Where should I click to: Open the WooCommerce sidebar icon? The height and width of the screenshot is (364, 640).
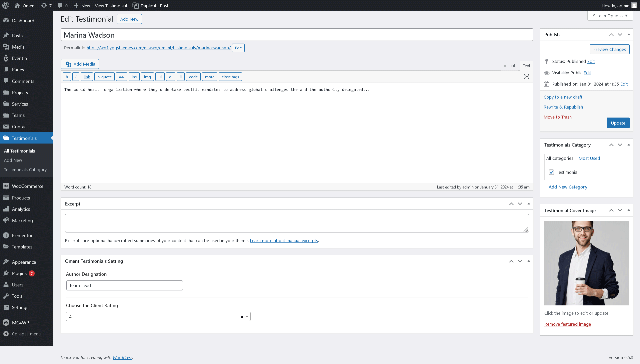(6, 186)
